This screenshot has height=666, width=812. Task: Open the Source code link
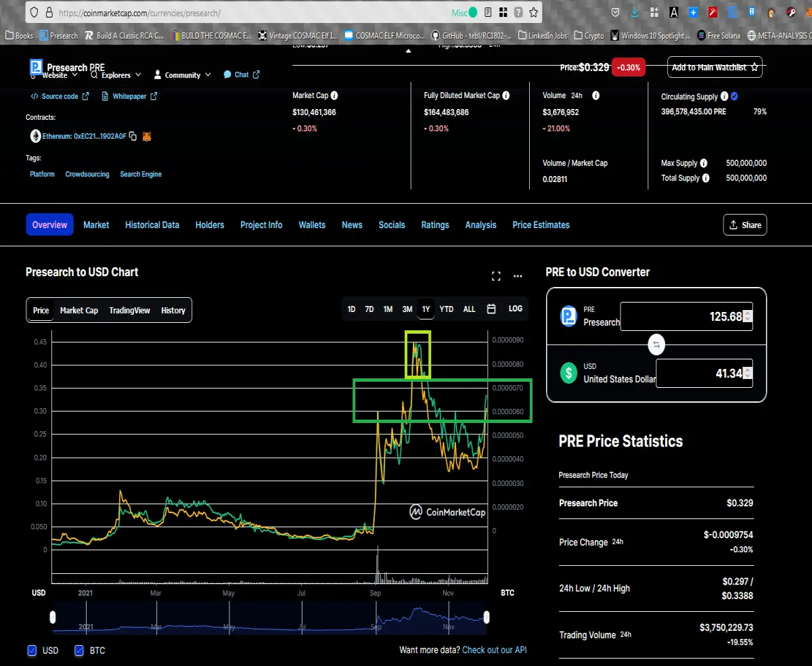coord(60,96)
